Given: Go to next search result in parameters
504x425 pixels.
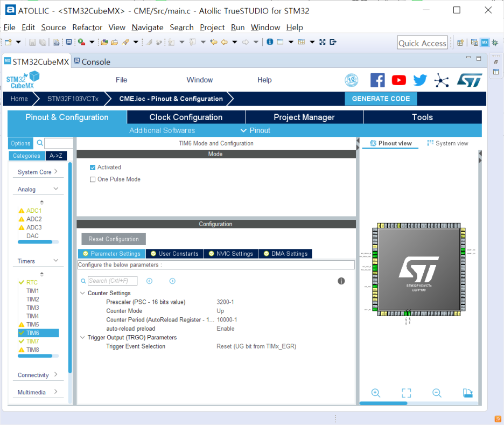Looking at the screenshot, I should coord(173,281).
